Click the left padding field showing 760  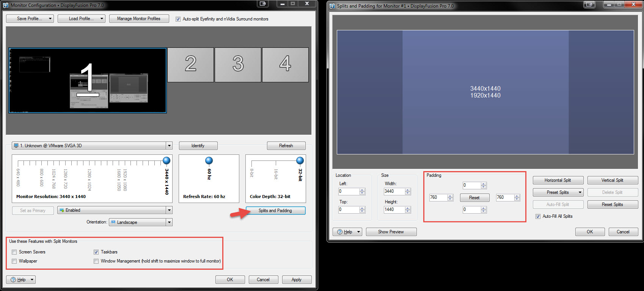click(x=438, y=198)
